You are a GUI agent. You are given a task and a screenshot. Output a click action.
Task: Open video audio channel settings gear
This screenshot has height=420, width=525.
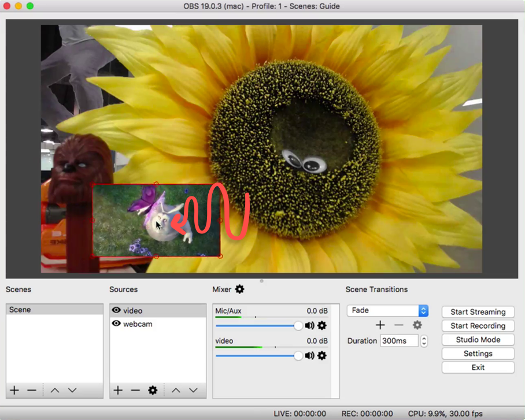coord(321,356)
